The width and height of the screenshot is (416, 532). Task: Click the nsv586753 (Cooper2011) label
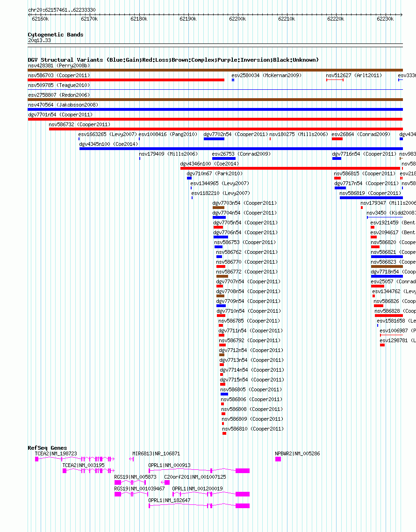coord(245,243)
